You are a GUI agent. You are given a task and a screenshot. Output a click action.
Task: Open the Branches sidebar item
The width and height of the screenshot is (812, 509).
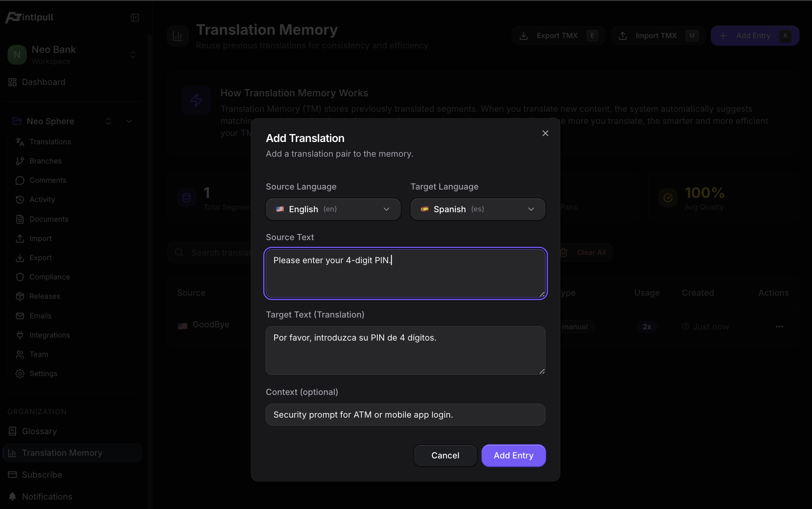(45, 161)
